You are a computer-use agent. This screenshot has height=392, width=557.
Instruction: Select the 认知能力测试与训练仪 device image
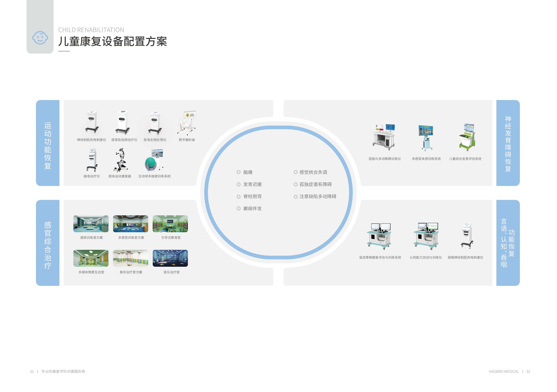(426, 236)
